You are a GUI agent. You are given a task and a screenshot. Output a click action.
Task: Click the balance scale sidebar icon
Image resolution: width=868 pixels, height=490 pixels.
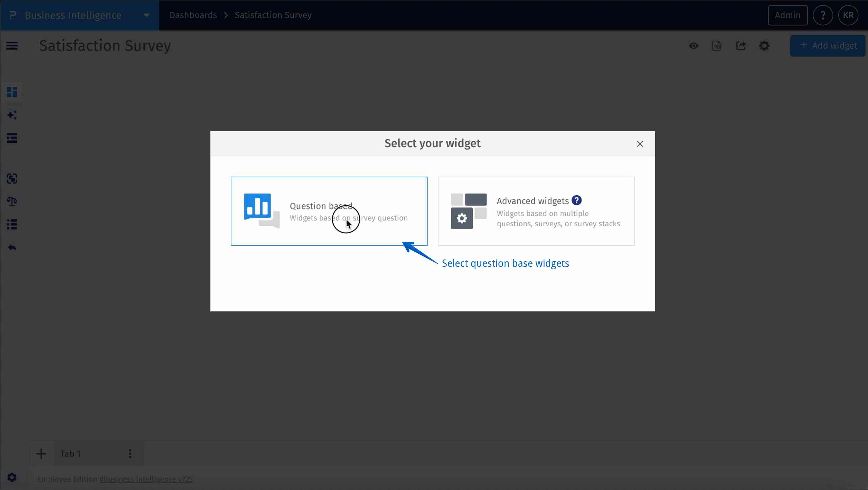point(12,202)
